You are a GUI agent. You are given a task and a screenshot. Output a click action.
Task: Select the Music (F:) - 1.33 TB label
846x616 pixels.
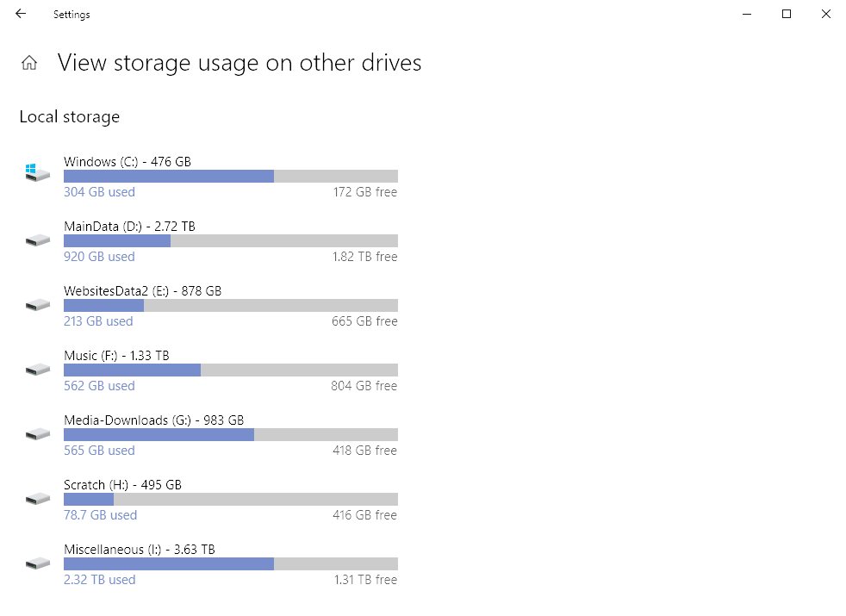(116, 356)
